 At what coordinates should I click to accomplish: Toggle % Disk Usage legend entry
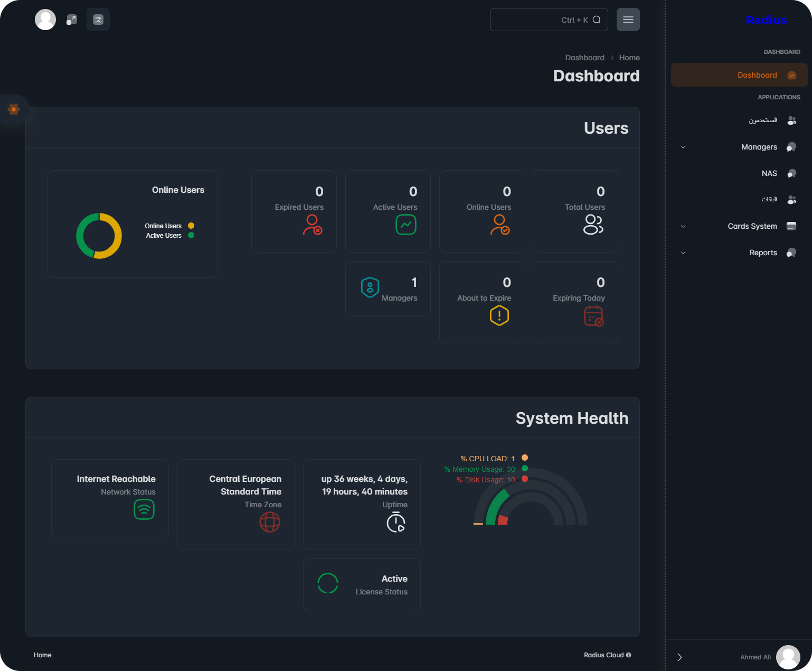click(x=492, y=479)
